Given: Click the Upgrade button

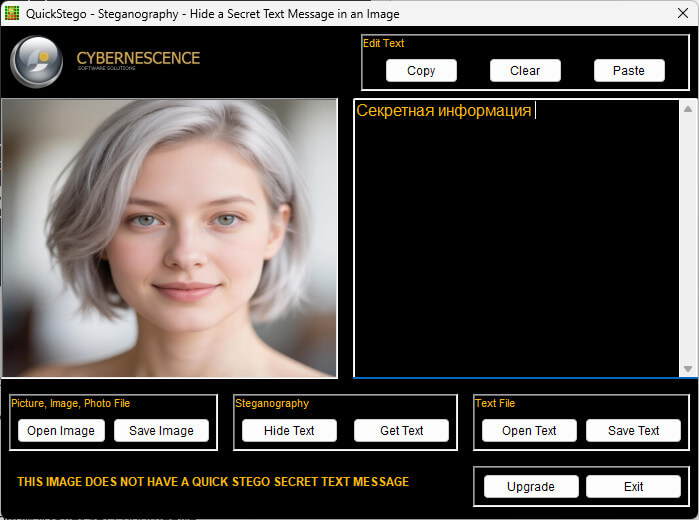Looking at the screenshot, I should pyautogui.click(x=531, y=486).
